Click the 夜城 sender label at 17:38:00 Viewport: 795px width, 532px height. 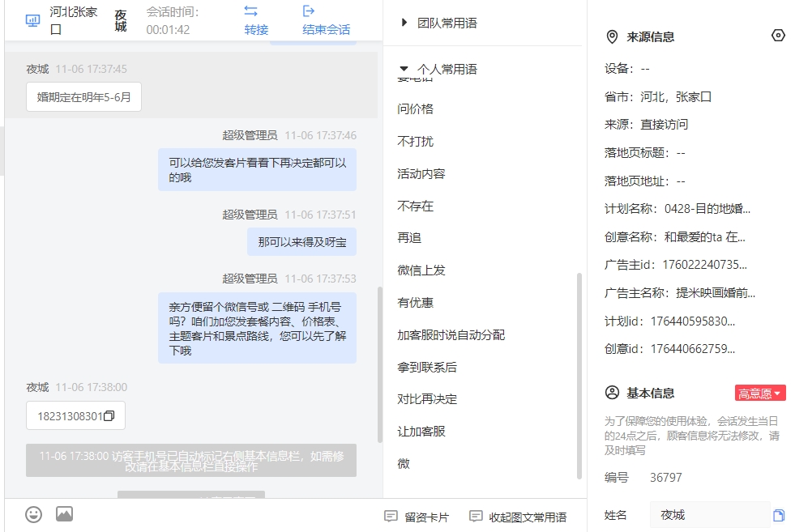[x=37, y=387]
